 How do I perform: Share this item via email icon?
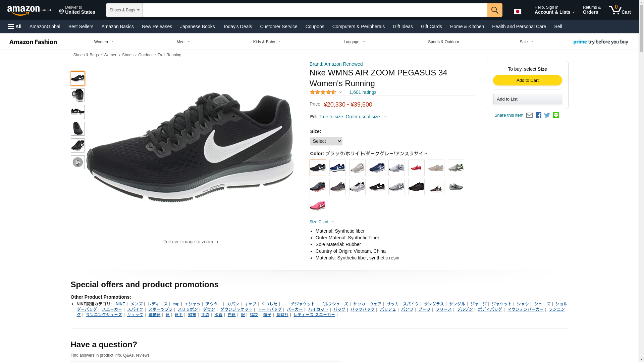tap(529, 115)
